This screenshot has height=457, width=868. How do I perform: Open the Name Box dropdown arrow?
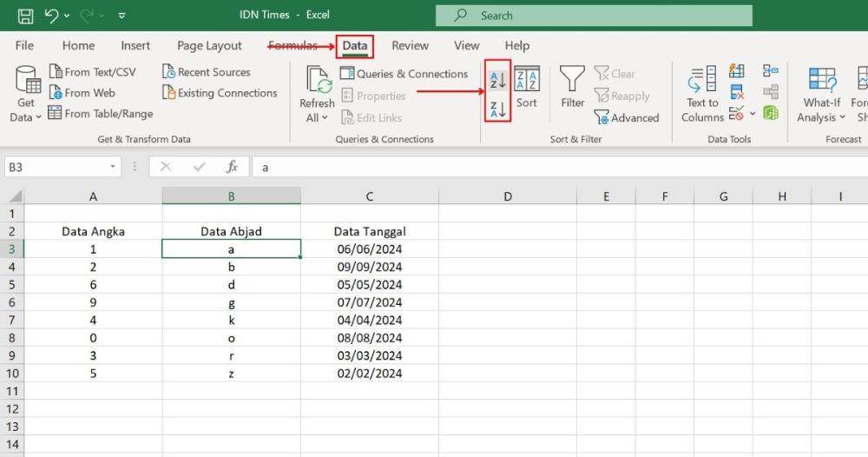pyautogui.click(x=112, y=167)
